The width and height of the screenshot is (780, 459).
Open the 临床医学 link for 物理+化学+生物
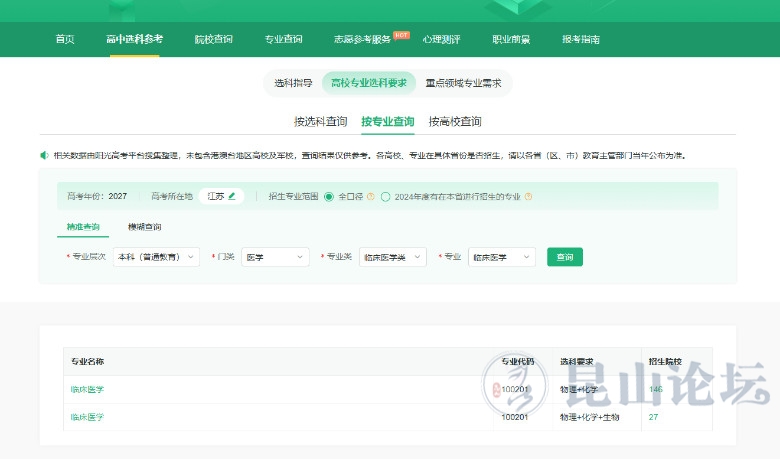click(x=87, y=417)
